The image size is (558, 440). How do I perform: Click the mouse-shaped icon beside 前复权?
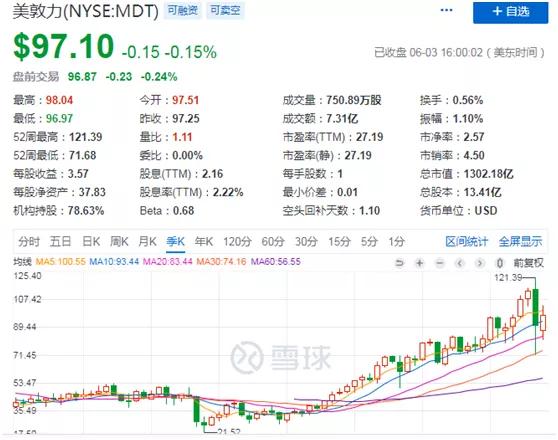click(500, 263)
